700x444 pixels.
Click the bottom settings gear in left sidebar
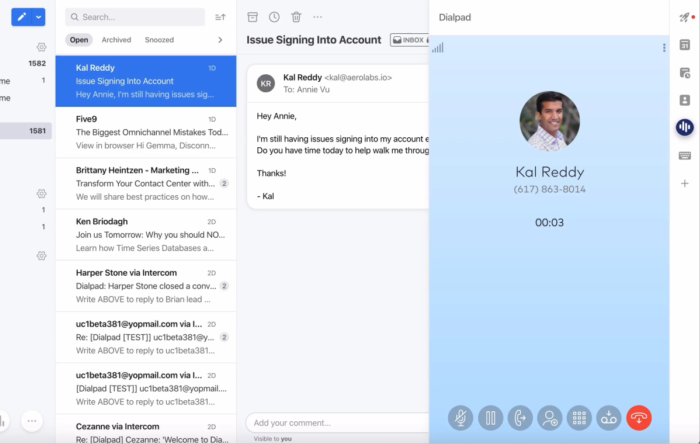click(42, 256)
